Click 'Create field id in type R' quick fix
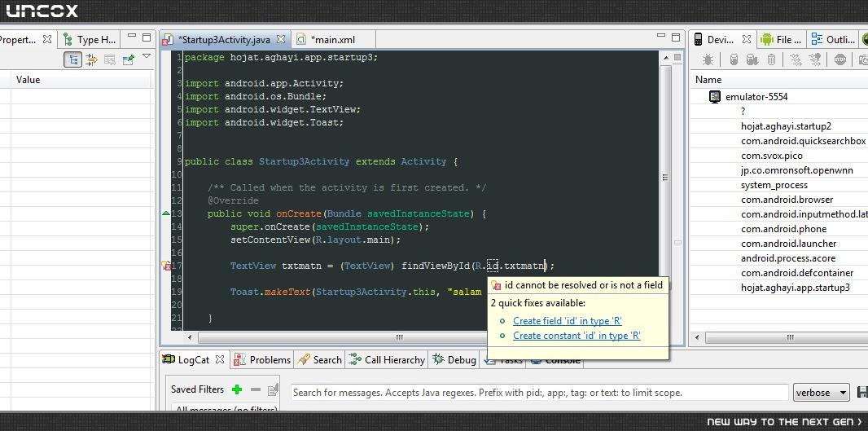Viewport: 868px width, 431px height. (x=567, y=321)
